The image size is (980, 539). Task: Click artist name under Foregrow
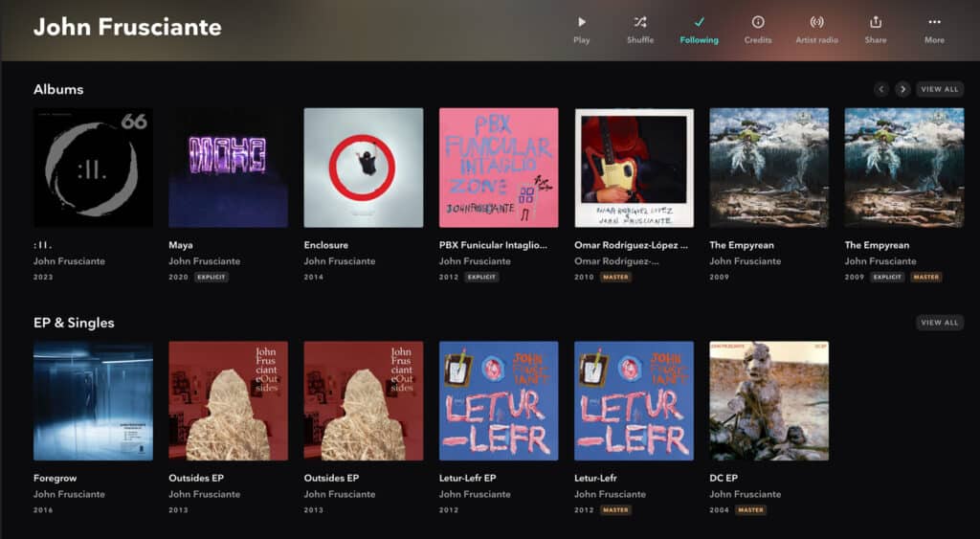tap(69, 494)
